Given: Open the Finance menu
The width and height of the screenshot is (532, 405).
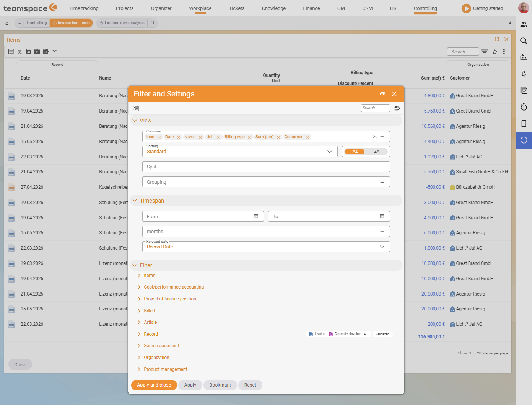Looking at the screenshot, I should click(311, 8).
